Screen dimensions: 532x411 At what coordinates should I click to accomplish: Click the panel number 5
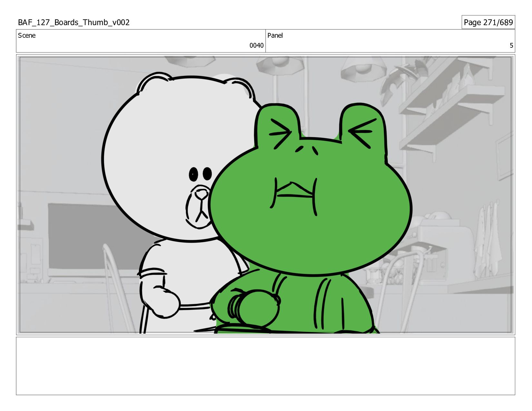click(511, 45)
